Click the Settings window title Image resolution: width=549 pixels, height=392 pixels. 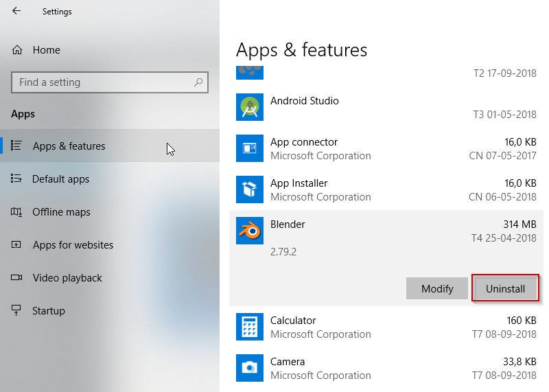click(57, 12)
